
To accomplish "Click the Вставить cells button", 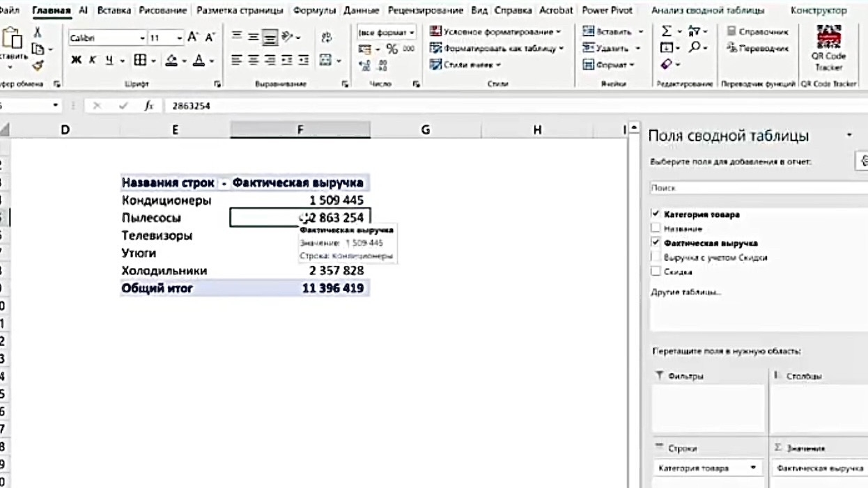I will pos(612,32).
